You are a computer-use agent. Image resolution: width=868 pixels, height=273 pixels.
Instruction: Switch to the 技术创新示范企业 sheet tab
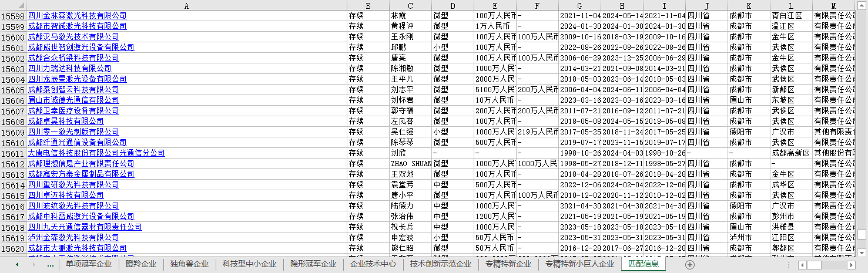coord(441,264)
